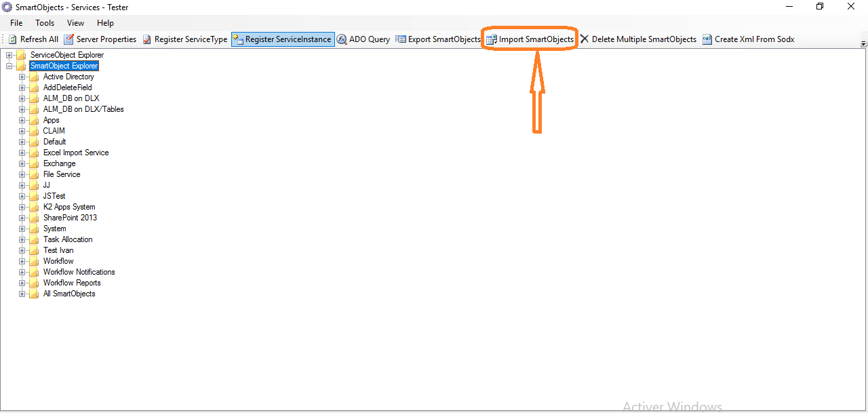Expand the SharePoint 2013 folder

click(22, 218)
